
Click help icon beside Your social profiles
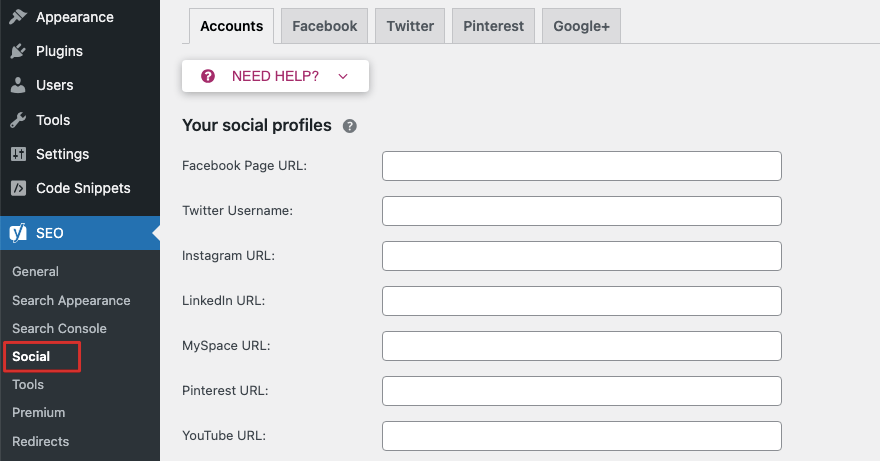tap(350, 126)
